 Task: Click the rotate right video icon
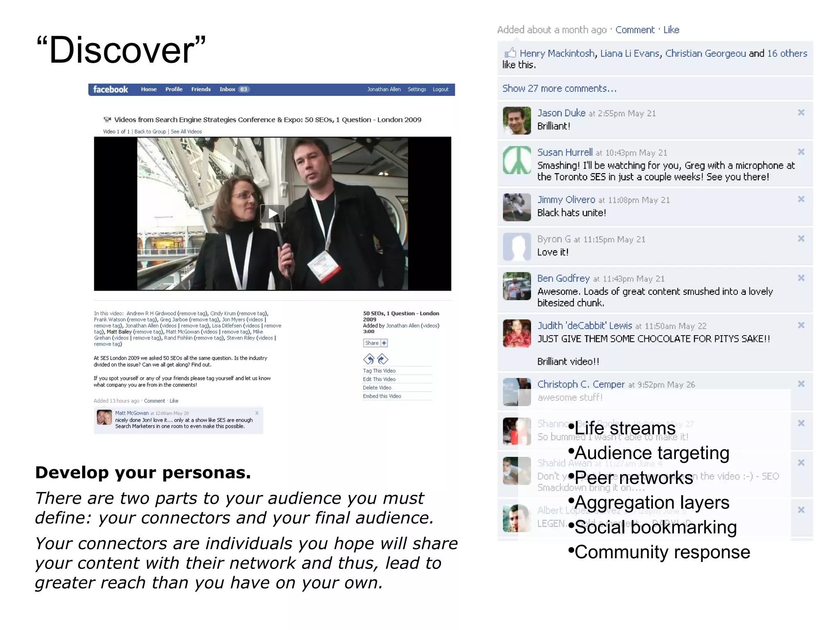pos(383,359)
